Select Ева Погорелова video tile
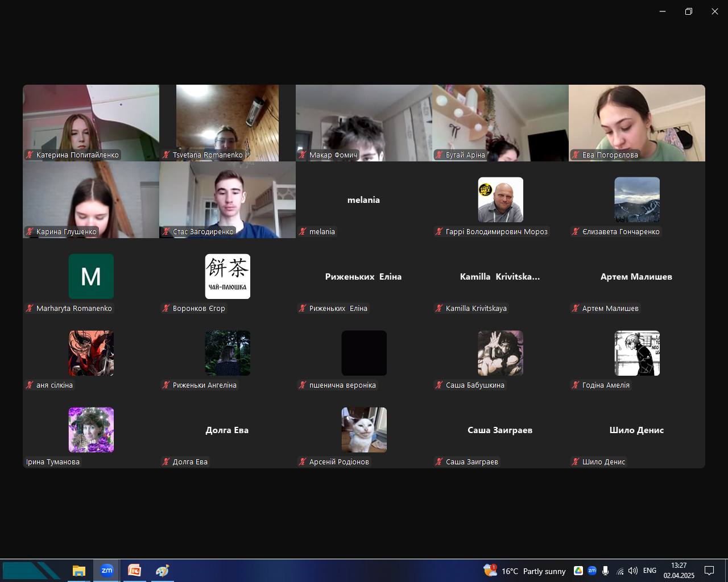 coord(637,122)
